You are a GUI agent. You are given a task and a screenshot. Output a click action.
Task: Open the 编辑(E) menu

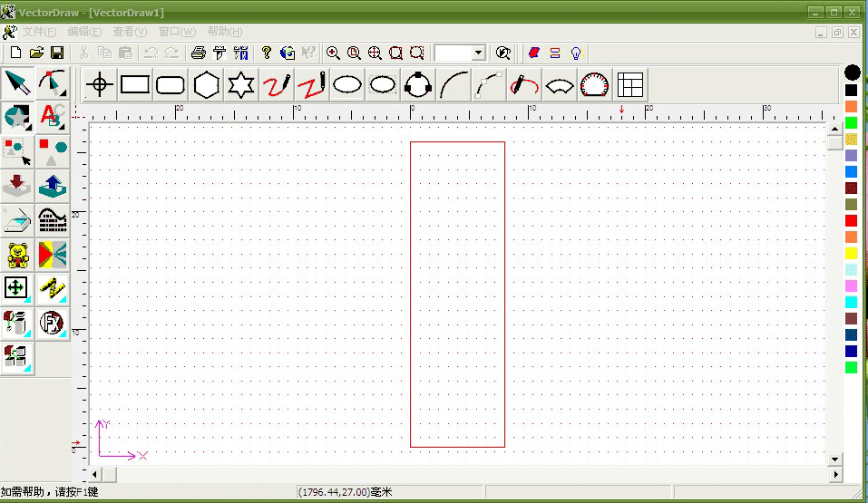(84, 32)
